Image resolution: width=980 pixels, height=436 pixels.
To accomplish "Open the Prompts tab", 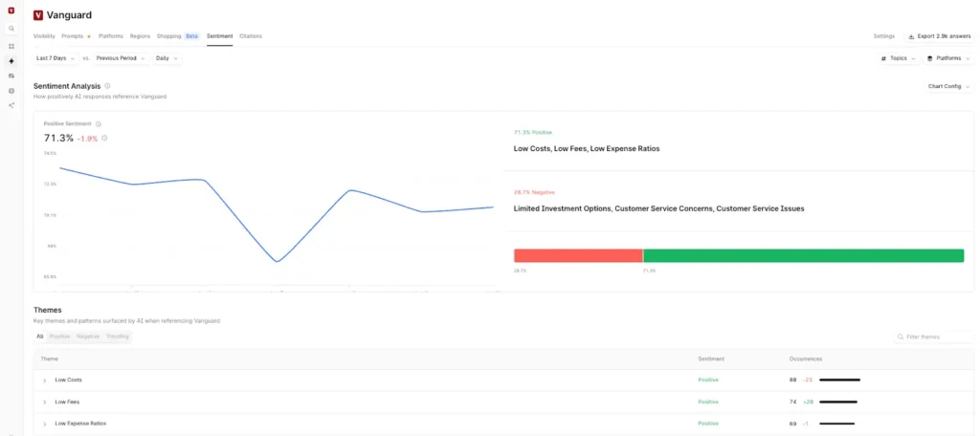I will [x=73, y=36].
